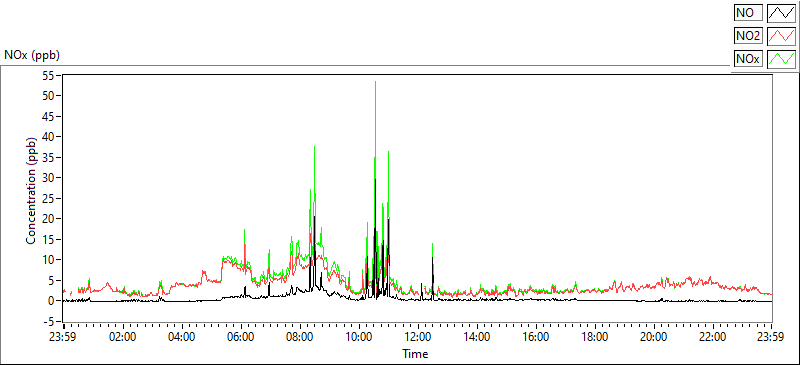Click the 23:59 start time axis label
The height and width of the screenshot is (365, 800).
point(63,337)
